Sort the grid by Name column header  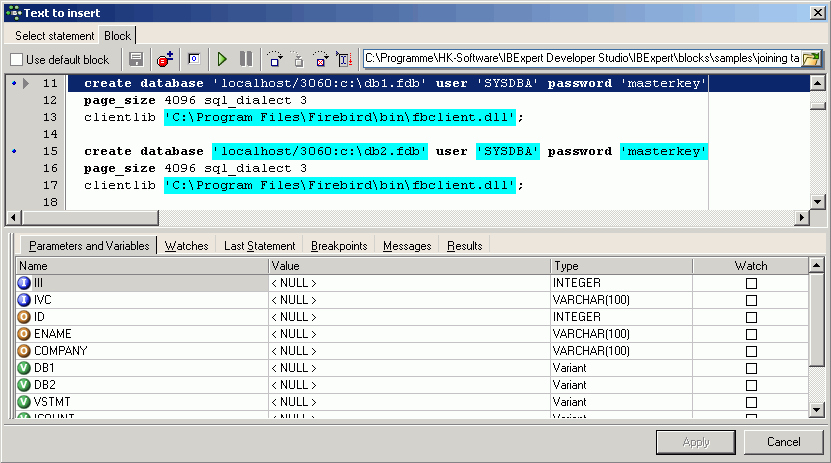142,266
